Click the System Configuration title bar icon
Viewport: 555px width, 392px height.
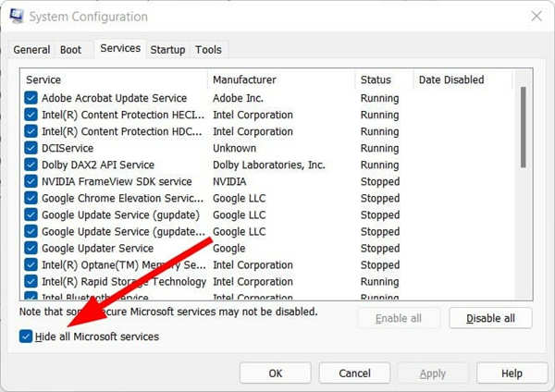pyautogui.click(x=16, y=16)
